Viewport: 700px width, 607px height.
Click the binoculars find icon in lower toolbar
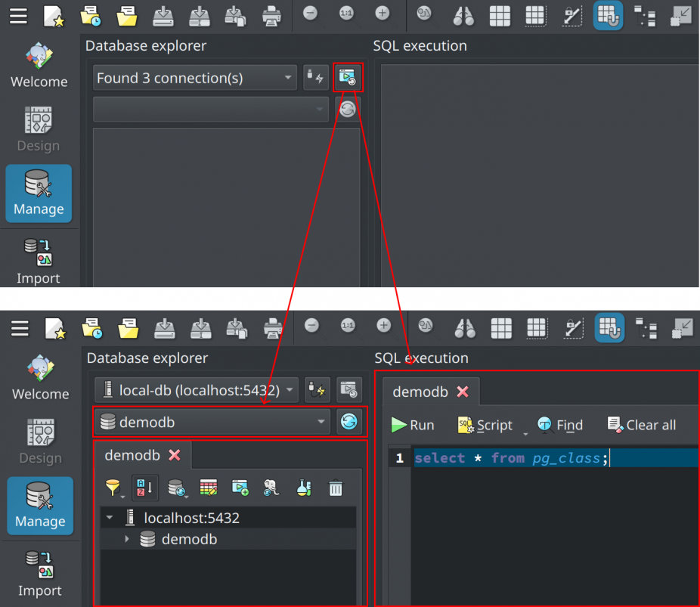pos(465,329)
